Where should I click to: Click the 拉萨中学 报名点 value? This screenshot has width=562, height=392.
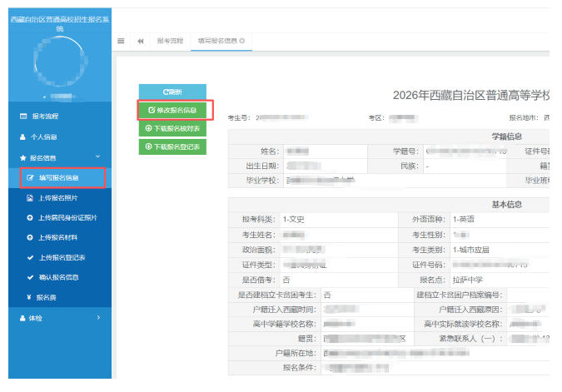point(468,280)
